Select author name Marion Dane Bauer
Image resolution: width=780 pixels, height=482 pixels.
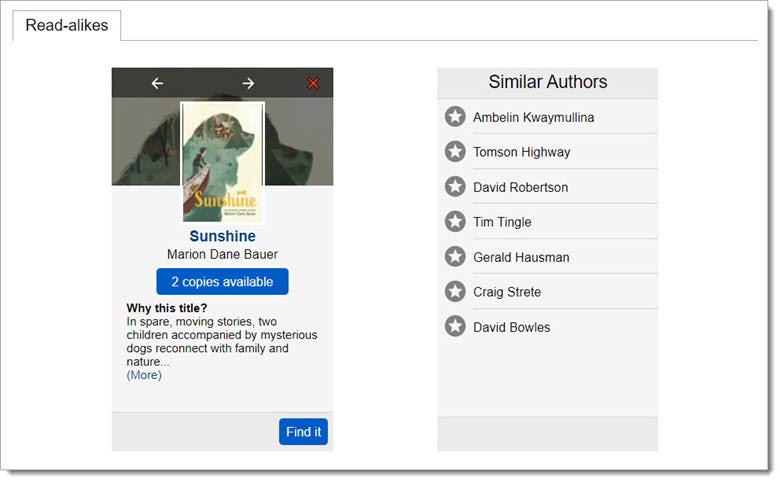(x=222, y=255)
